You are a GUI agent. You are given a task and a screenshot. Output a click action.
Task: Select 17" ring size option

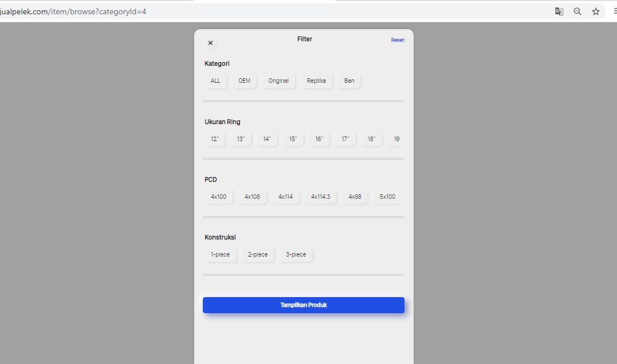345,139
